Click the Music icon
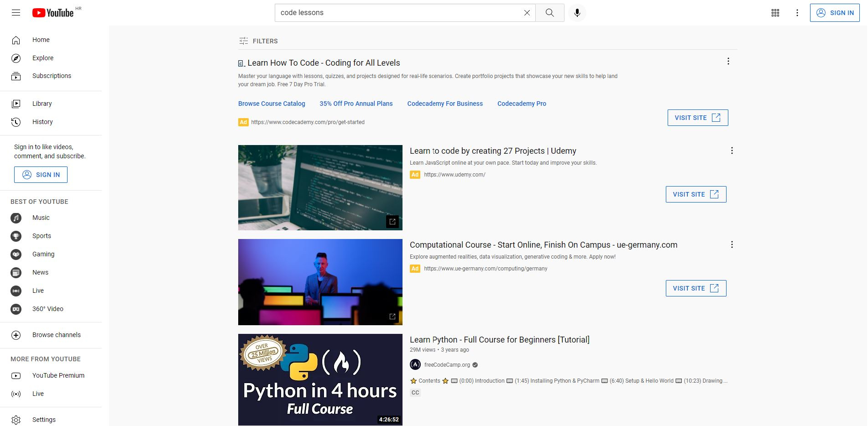868x426 pixels. 16,218
